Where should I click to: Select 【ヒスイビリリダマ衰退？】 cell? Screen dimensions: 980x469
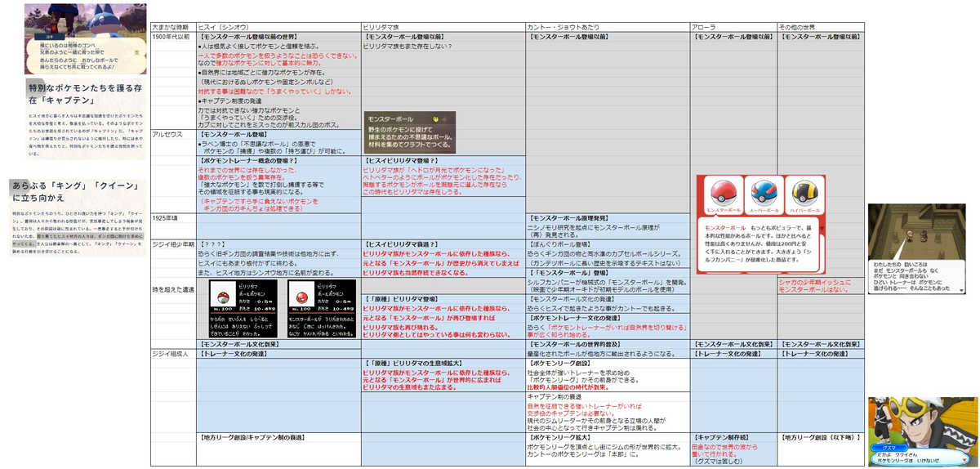pyautogui.click(x=443, y=244)
